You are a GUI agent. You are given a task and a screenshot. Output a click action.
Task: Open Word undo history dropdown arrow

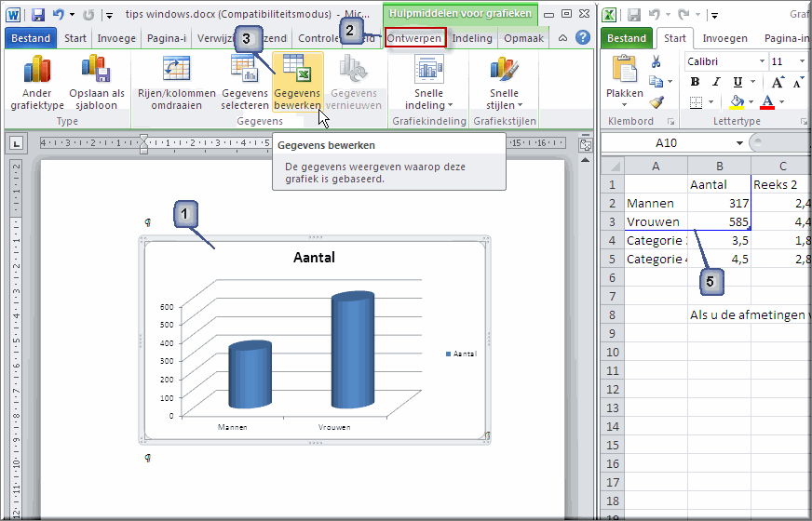coord(72,15)
